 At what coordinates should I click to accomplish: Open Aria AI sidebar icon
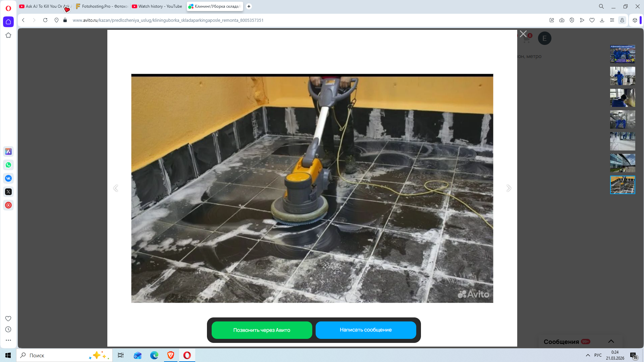click(x=8, y=152)
